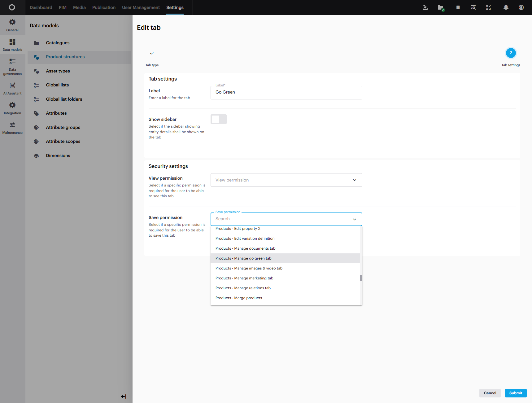Cancel editing the tab
Image resolution: width=532 pixels, height=403 pixels.
click(x=490, y=393)
